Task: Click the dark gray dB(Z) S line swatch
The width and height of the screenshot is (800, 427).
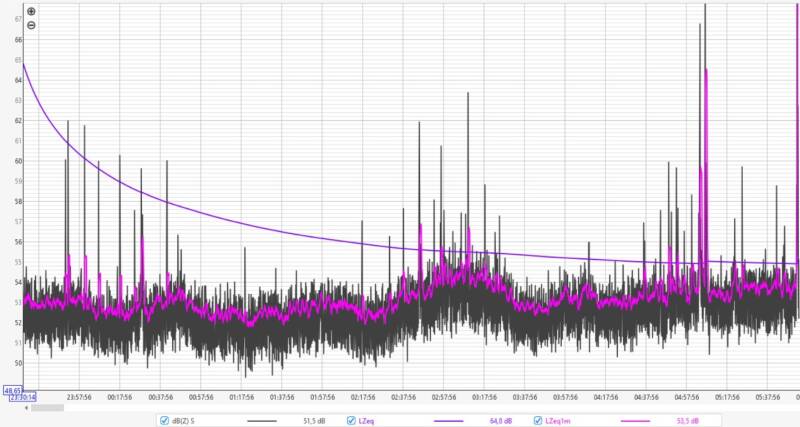Action: [x=262, y=421]
